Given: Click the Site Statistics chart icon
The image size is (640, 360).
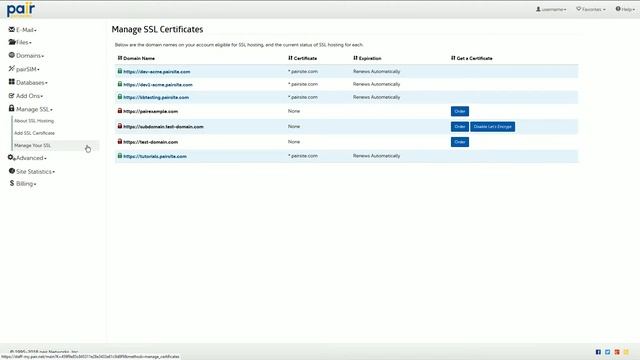Looking at the screenshot, I should coord(11,171).
